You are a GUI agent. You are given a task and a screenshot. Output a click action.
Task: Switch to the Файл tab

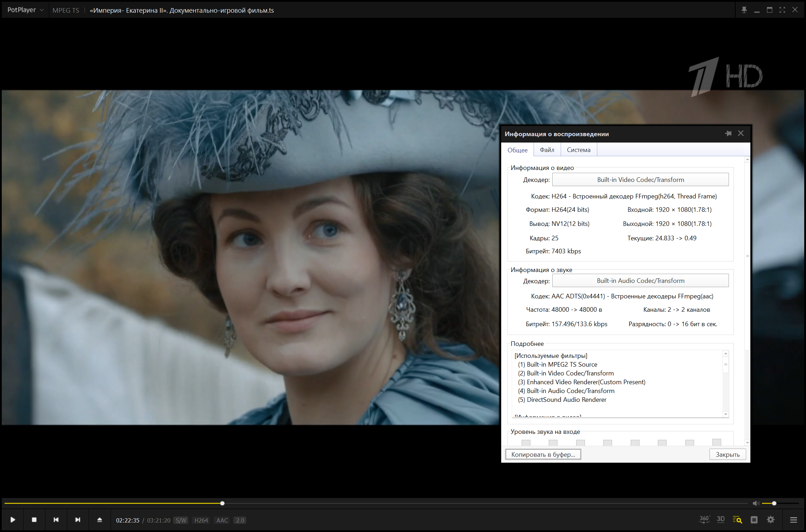547,150
